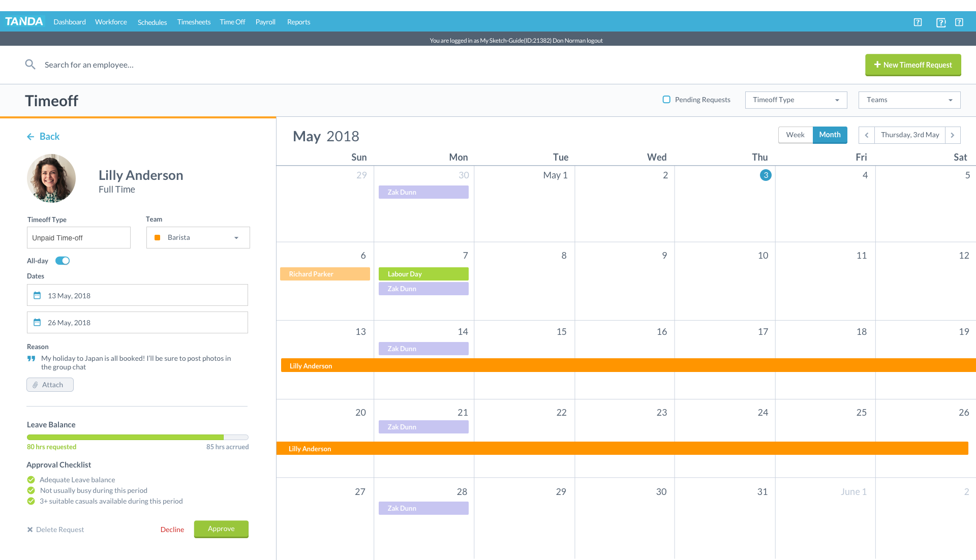Click the paperclip Attach icon

(x=35, y=385)
